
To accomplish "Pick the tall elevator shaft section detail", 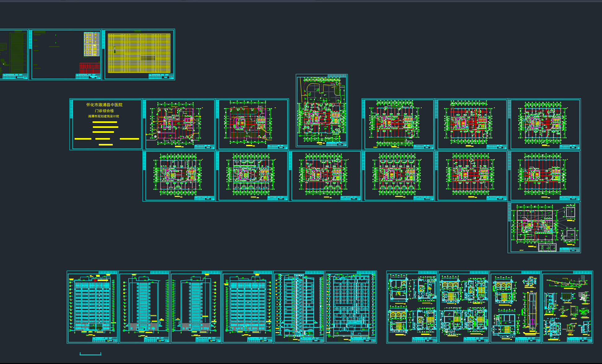I will click(x=532, y=311).
